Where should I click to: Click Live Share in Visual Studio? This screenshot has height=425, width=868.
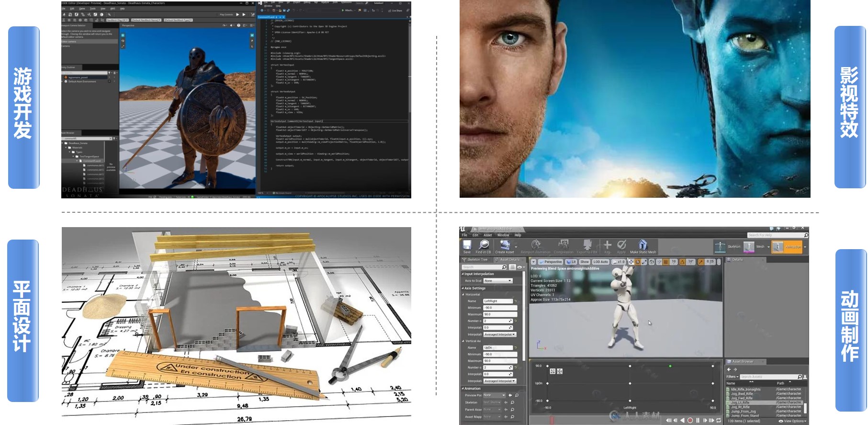(x=395, y=10)
